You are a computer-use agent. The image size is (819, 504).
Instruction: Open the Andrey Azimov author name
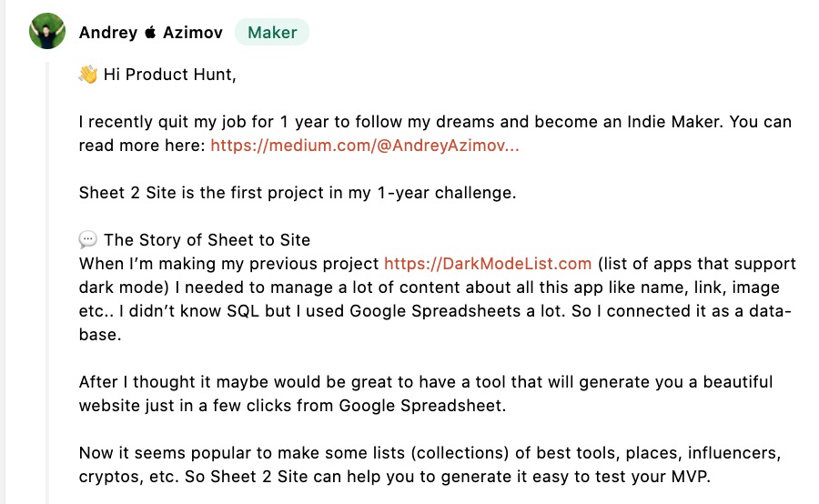click(149, 33)
